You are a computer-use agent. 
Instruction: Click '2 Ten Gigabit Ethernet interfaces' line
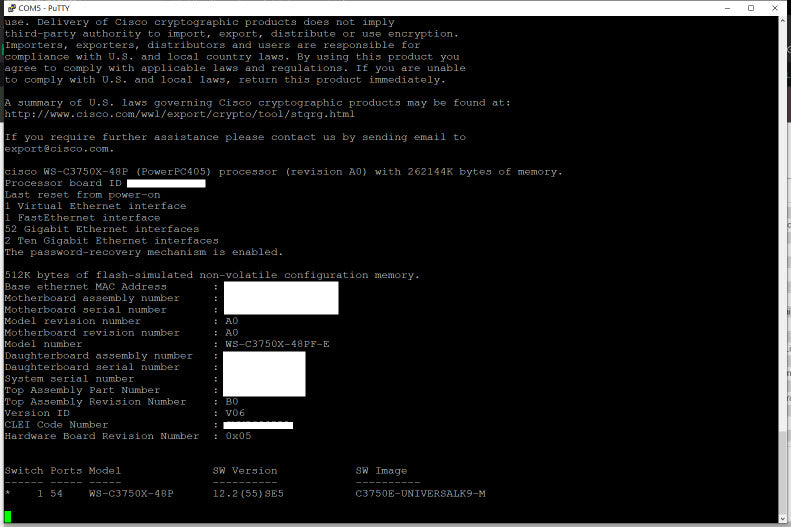(x=111, y=241)
